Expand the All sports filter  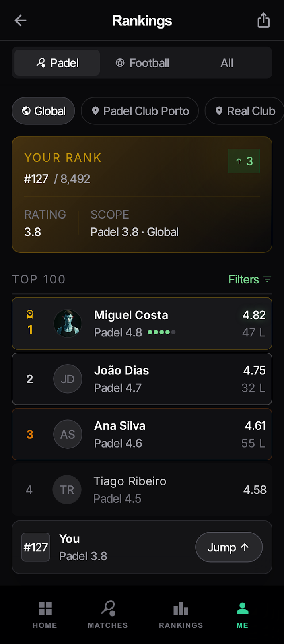coord(226,63)
